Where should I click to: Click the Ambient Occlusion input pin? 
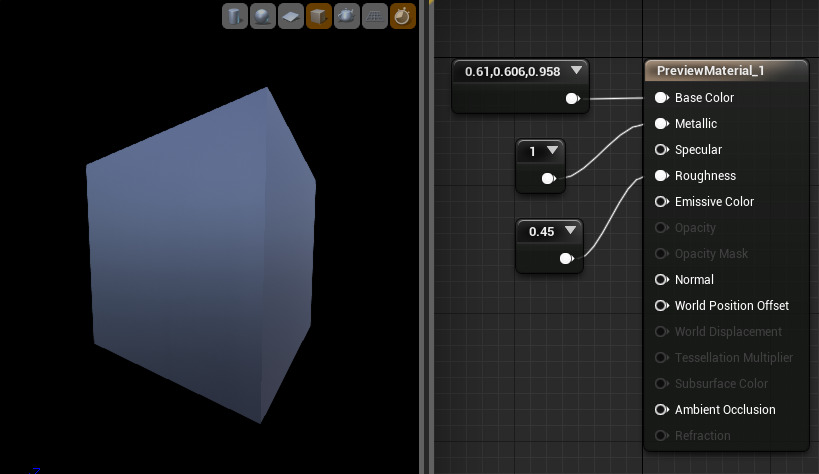pos(662,409)
